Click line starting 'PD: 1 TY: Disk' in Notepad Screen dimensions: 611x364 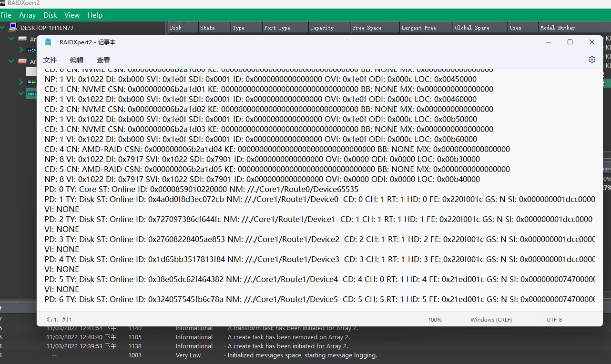(320, 199)
